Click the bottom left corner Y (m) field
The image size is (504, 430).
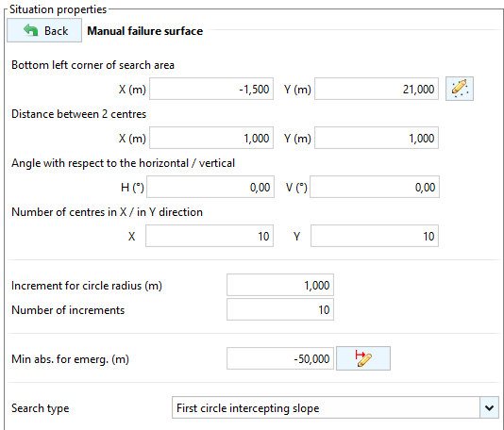(x=377, y=89)
